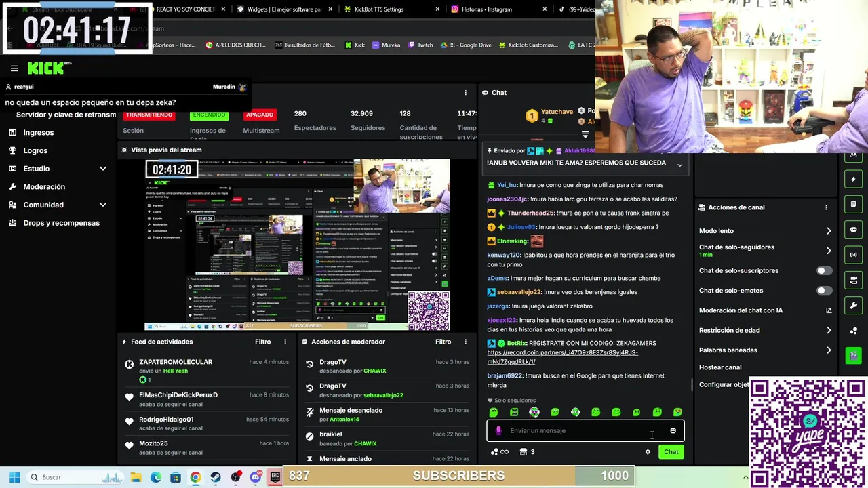The width and height of the screenshot is (868, 488).
Task: Collapse the pinned message chevron
Action: coord(679,165)
